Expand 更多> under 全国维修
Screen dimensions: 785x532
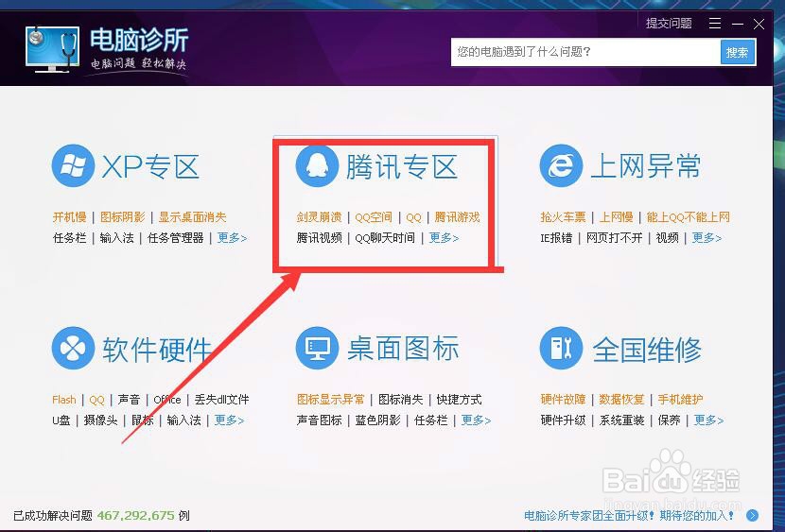709,420
